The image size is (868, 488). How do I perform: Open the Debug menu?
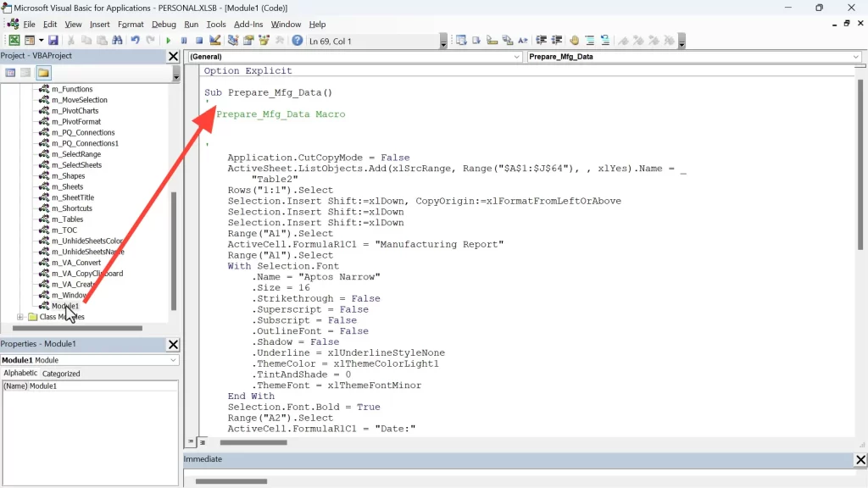[164, 25]
